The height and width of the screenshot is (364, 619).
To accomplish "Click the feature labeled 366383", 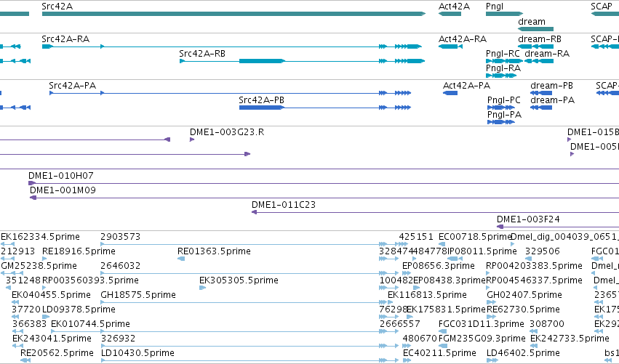I will coord(29,324).
